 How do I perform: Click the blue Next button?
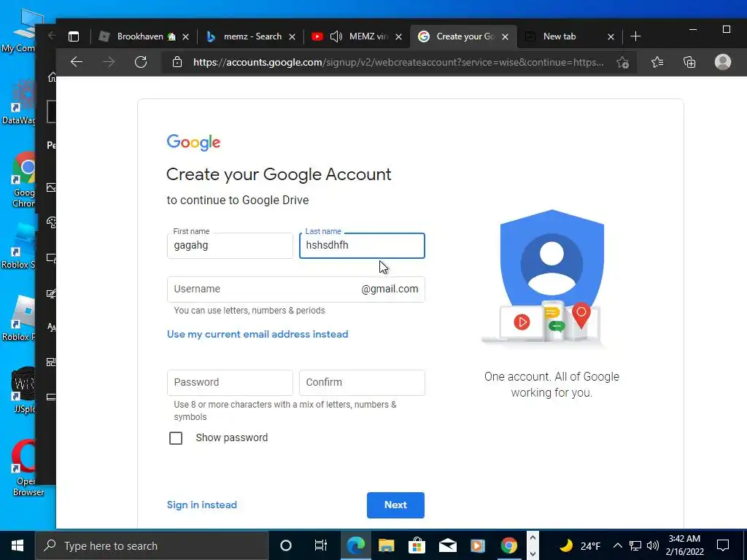point(395,505)
